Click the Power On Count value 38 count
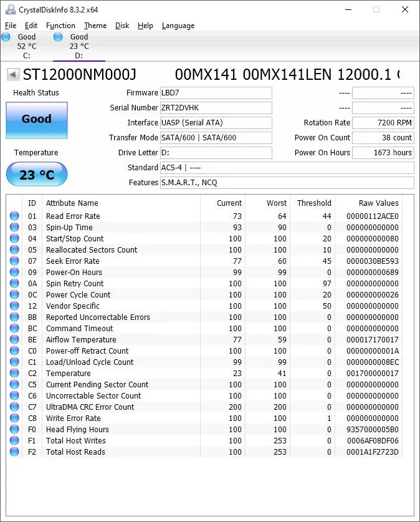Image resolution: width=420 pixels, height=522 pixels. (383, 138)
